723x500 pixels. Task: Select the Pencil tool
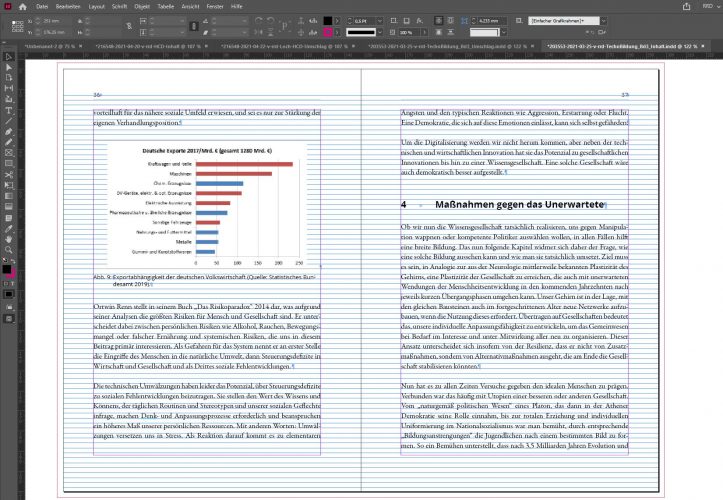click(x=8, y=142)
